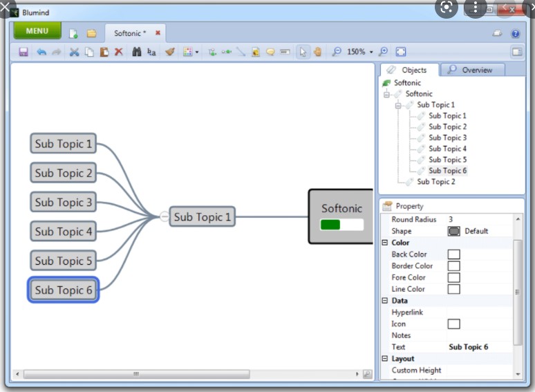Toggle the sidebar panel icon in the toolbar
Viewport: 535px width, 392px height.
point(517,52)
